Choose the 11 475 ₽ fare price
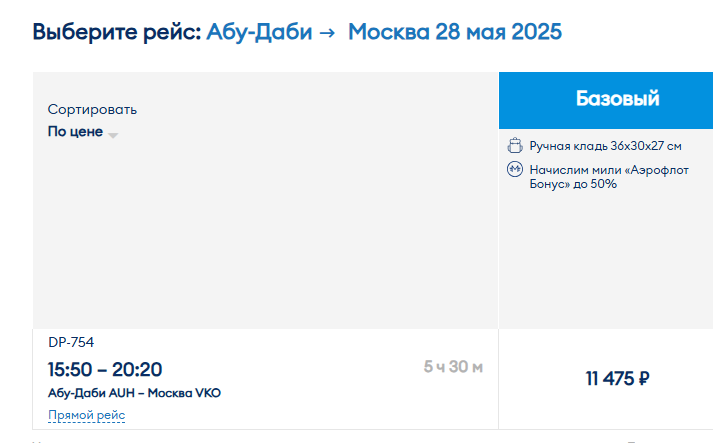713x443 pixels. click(x=617, y=378)
